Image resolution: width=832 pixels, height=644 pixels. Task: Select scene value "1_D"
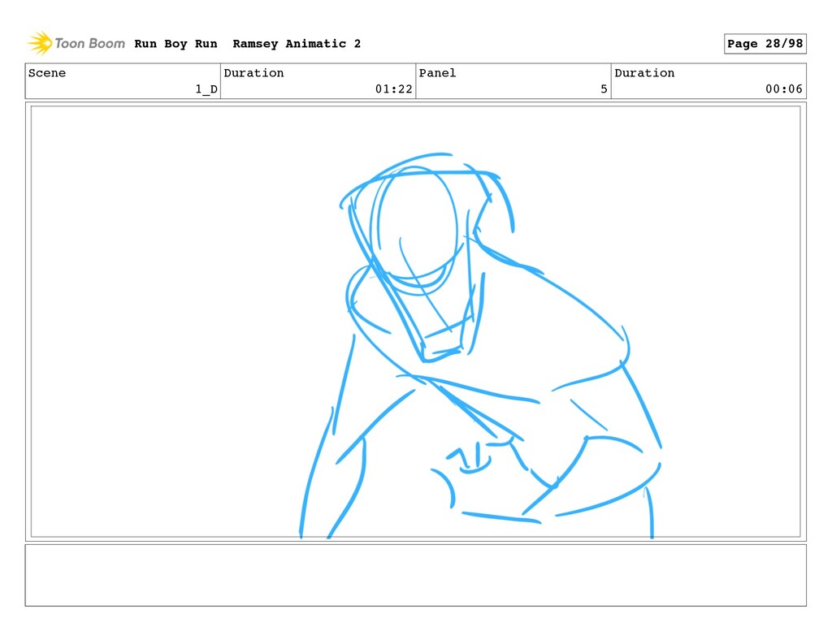point(206,89)
